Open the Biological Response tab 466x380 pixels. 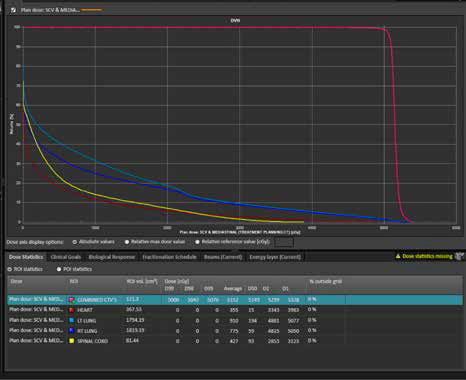tap(112, 257)
